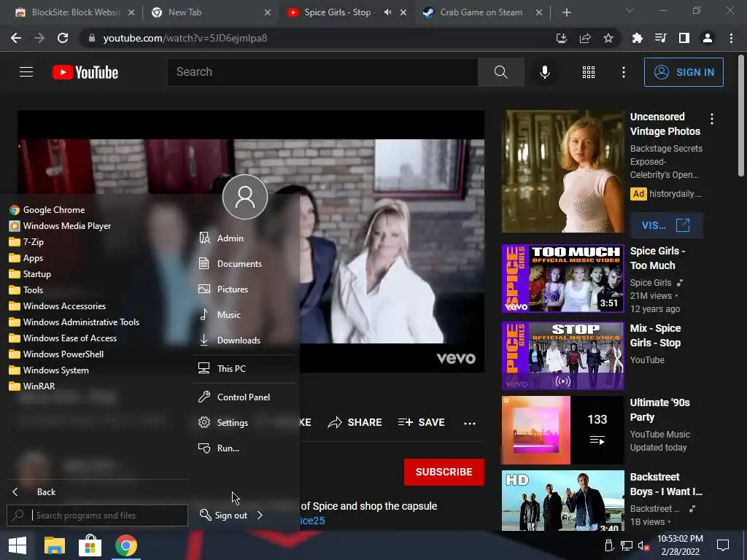Open the Chrome extensions puzzle icon

(x=637, y=38)
